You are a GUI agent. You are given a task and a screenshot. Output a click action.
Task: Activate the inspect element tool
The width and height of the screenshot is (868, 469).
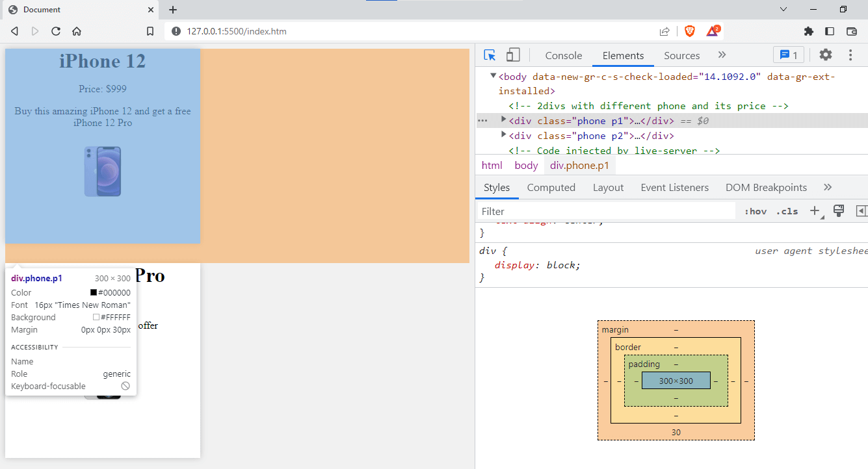click(x=489, y=55)
